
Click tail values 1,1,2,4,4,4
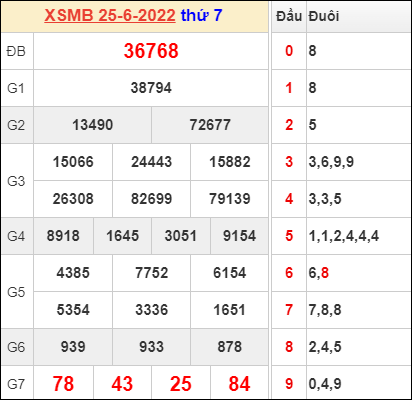click(x=344, y=236)
